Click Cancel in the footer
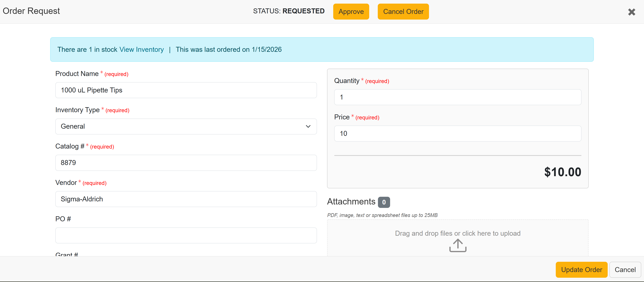The height and width of the screenshot is (282, 644). [625, 269]
